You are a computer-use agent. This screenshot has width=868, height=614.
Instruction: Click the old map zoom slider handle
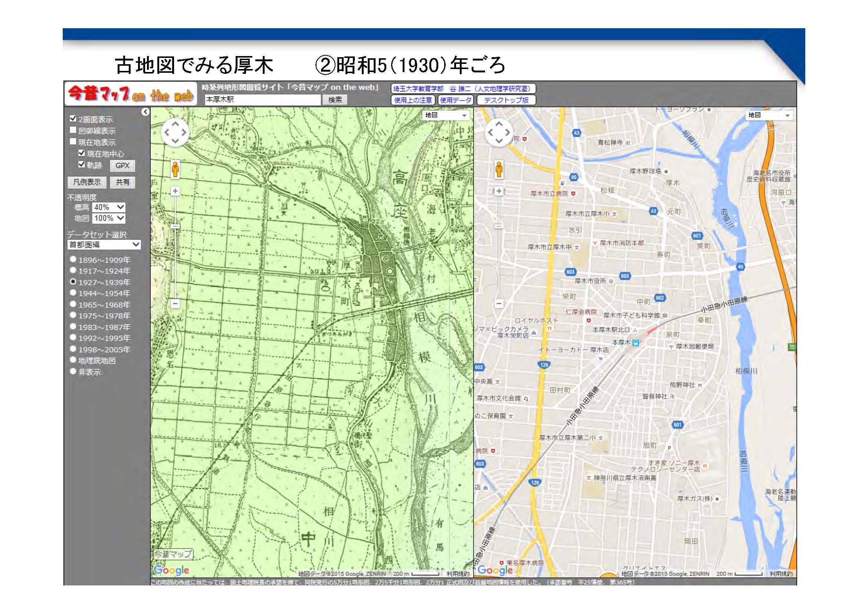[175, 226]
